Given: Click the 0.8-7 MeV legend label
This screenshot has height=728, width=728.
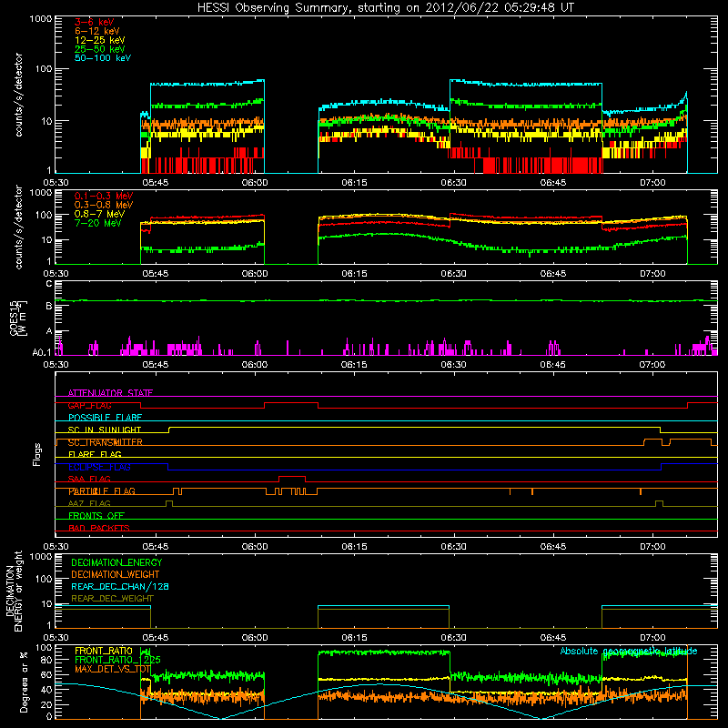Looking at the screenshot, I should [x=99, y=214].
